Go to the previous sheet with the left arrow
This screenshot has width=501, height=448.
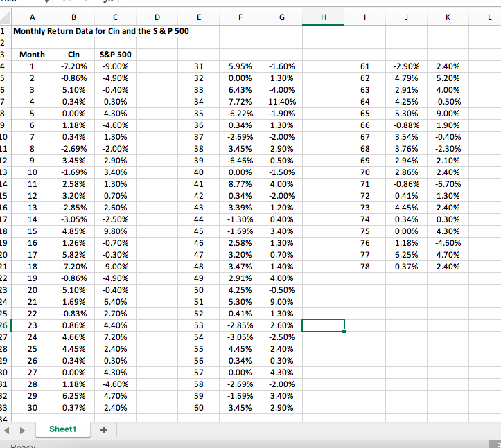7,430
